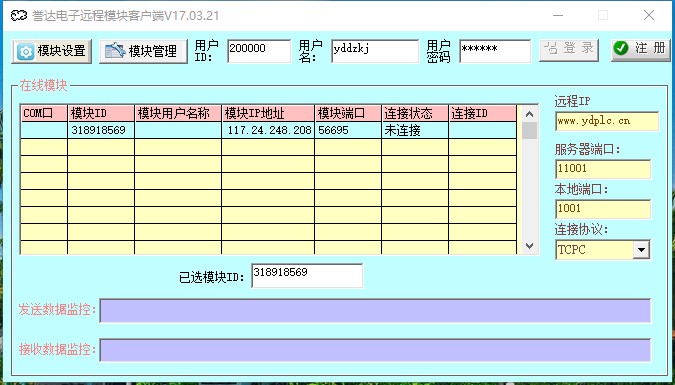This screenshot has height=385, width=675.
Task: Click the 发送数据监控 text area
Action: click(x=375, y=310)
